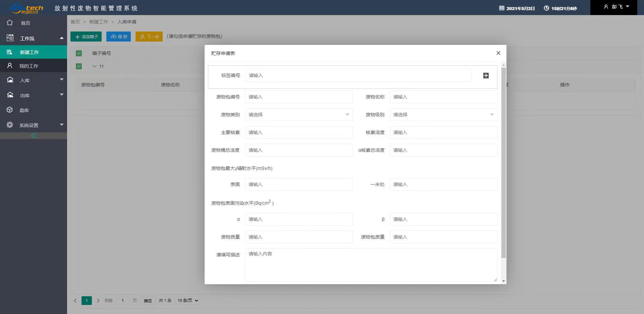
Task: Click the 系统设置 gear icon
Action: pyautogui.click(x=10, y=125)
